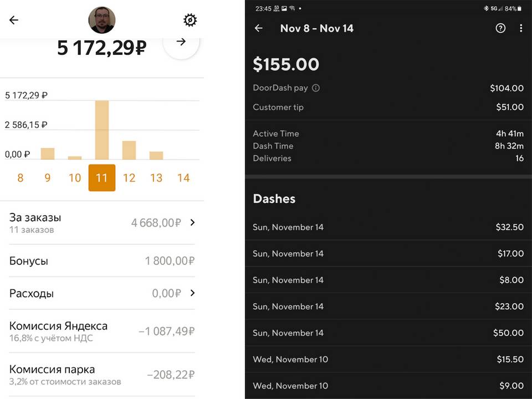
Task: Select day 10 in the chart
Action: click(x=75, y=178)
